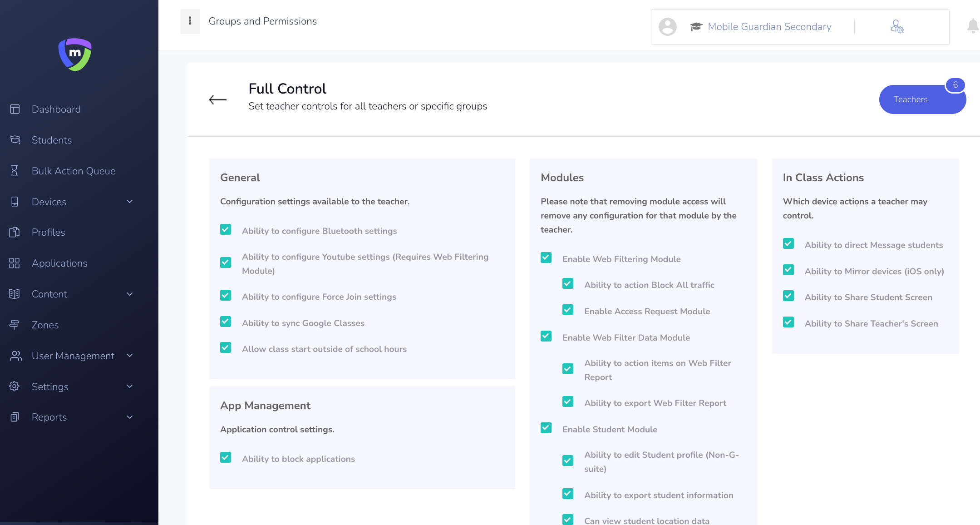Click the Groups and Permissions title

point(263,21)
